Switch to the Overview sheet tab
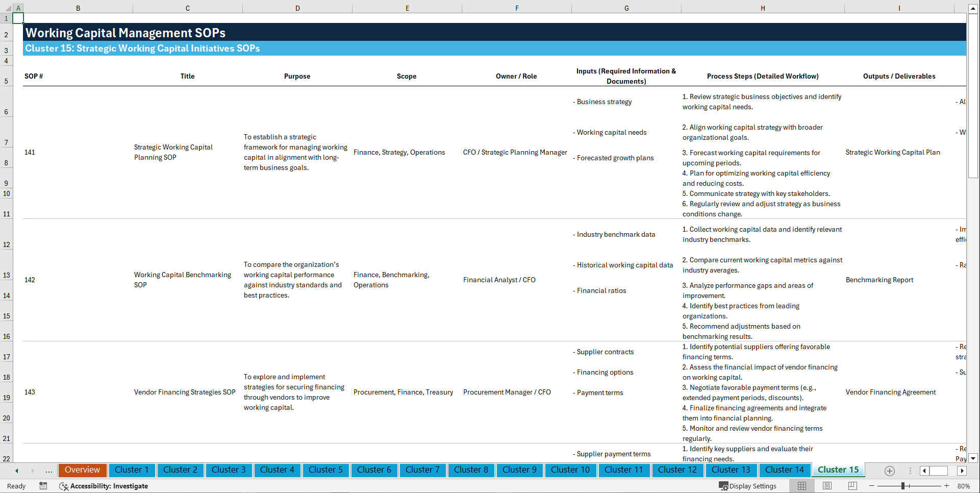Viewport: 980px width, 493px height. pos(82,470)
